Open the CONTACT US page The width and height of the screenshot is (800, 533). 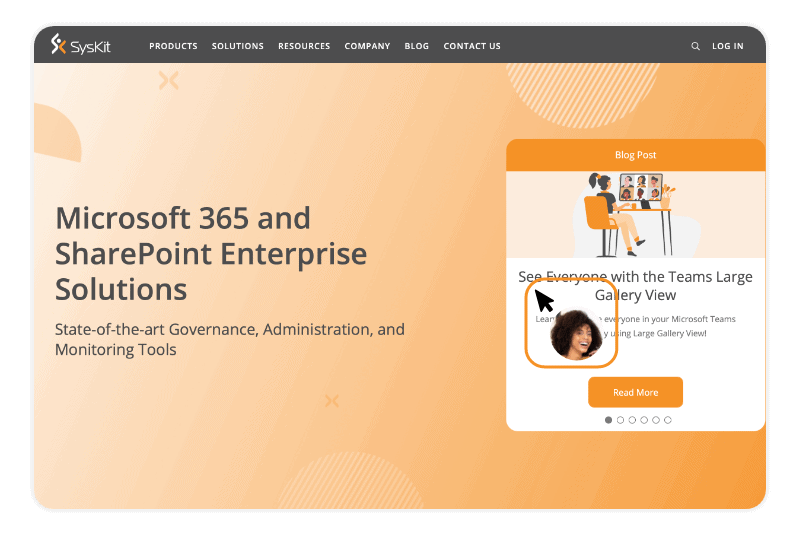[472, 46]
